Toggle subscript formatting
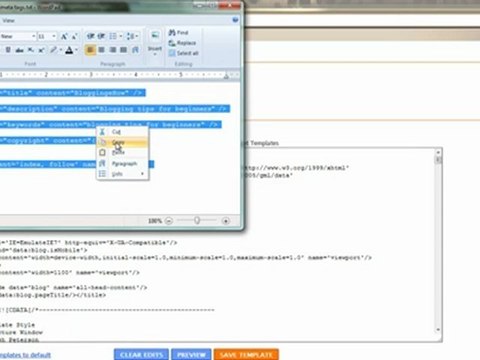Screen dimensions: 480x360 pyautogui.click(x=30, y=50)
